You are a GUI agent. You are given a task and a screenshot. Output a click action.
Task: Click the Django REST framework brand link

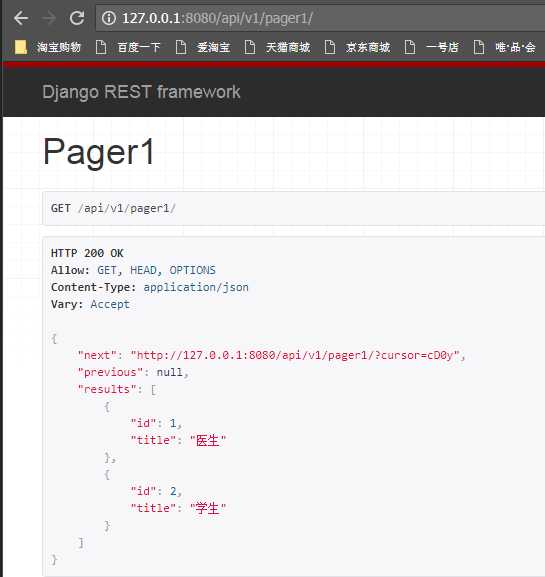click(141, 92)
